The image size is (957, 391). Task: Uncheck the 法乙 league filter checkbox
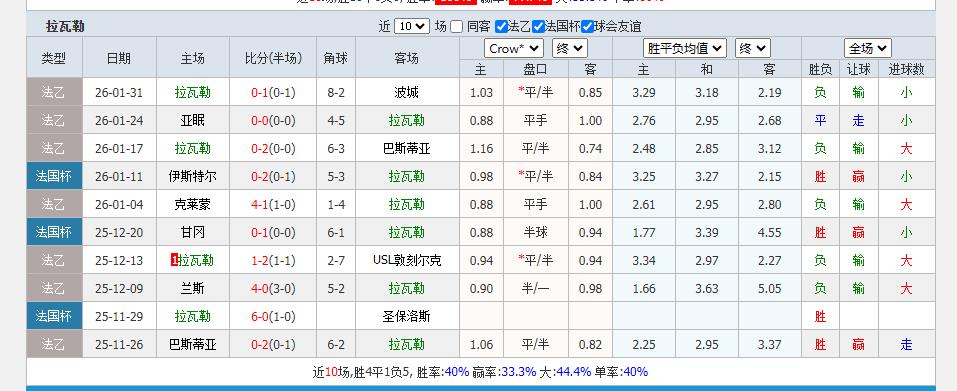501,27
